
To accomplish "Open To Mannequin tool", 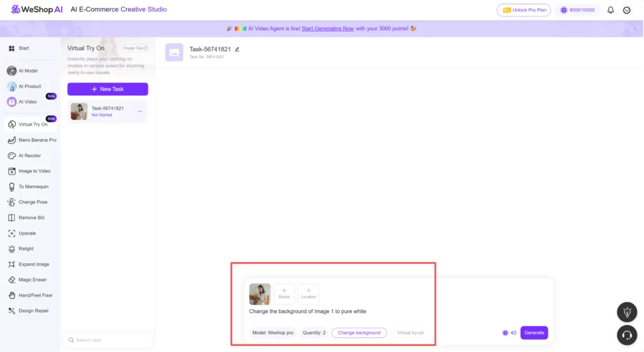I will click(28, 186).
